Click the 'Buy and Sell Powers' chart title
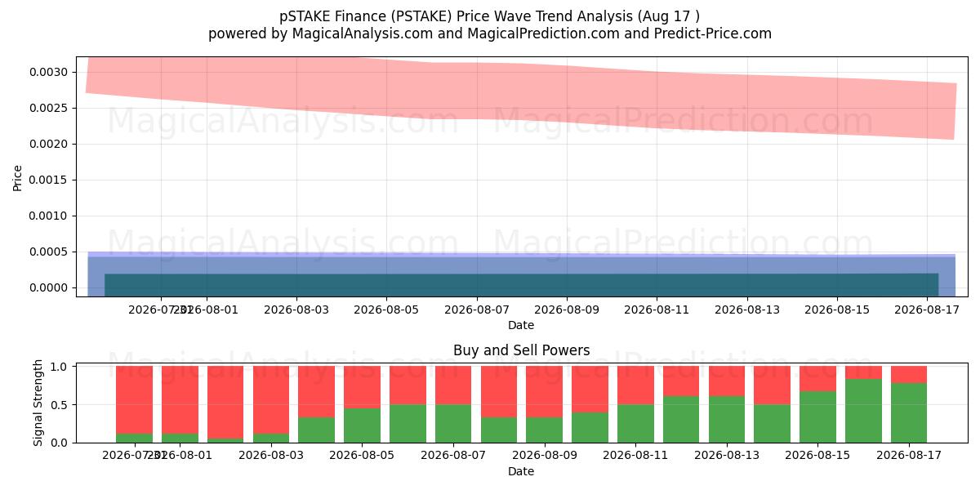Viewport: 980px width, 490px height. [521, 351]
